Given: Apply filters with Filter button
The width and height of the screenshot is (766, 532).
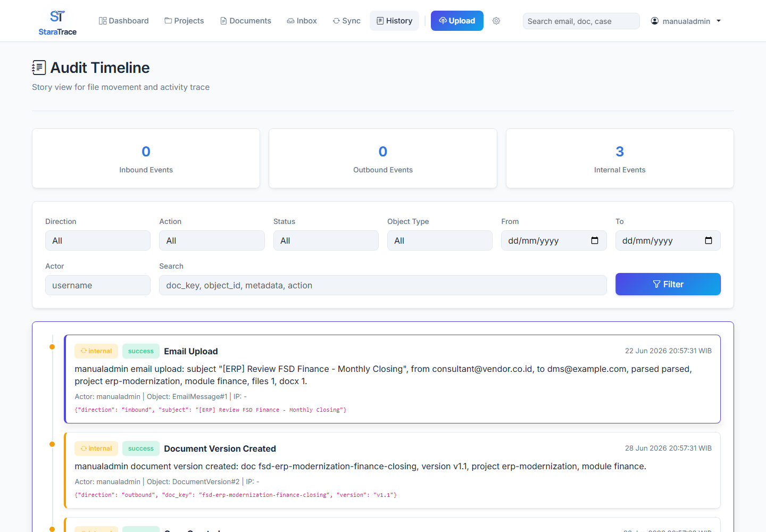Looking at the screenshot, I should coord(668,284).
